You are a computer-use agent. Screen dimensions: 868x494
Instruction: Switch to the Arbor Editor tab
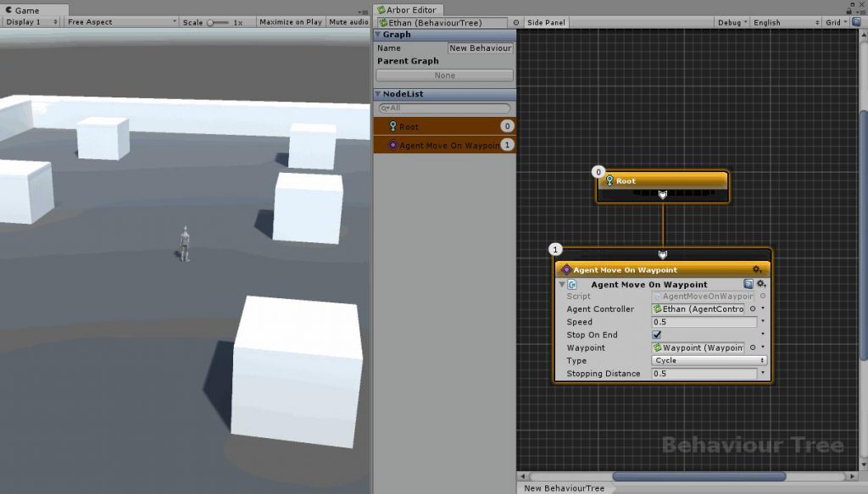click(410, 9)
